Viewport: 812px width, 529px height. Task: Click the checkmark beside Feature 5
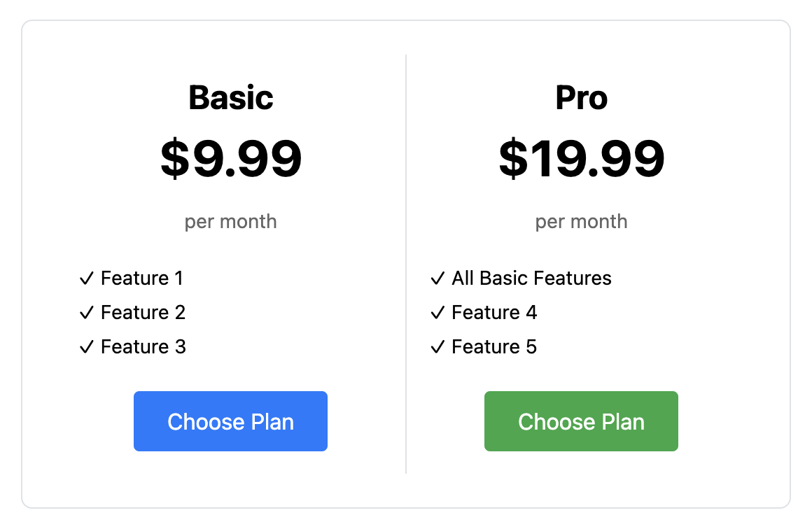[437, 346]
